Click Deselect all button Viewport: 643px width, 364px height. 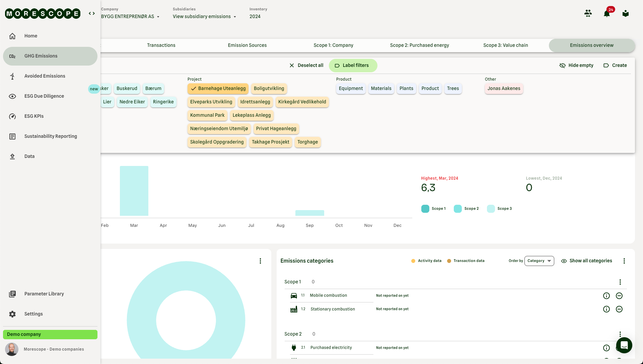point(306,66)
